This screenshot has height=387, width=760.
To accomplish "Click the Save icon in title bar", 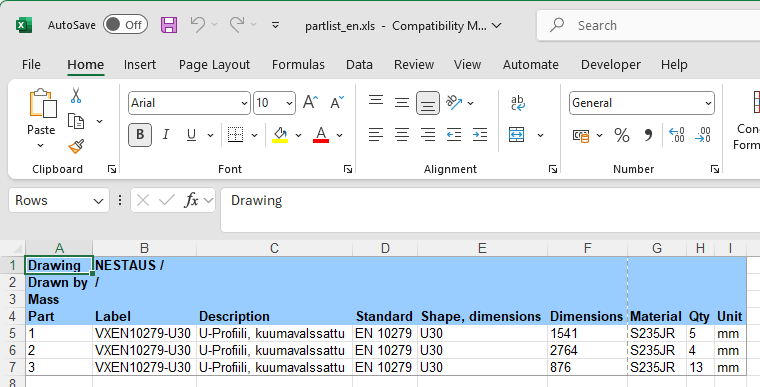I will point(169,25).
